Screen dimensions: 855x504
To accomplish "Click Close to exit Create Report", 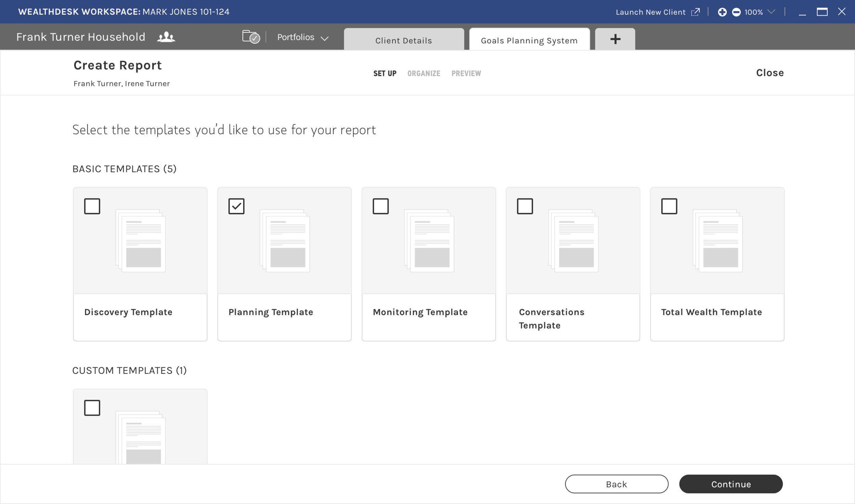I will point(770,73).
